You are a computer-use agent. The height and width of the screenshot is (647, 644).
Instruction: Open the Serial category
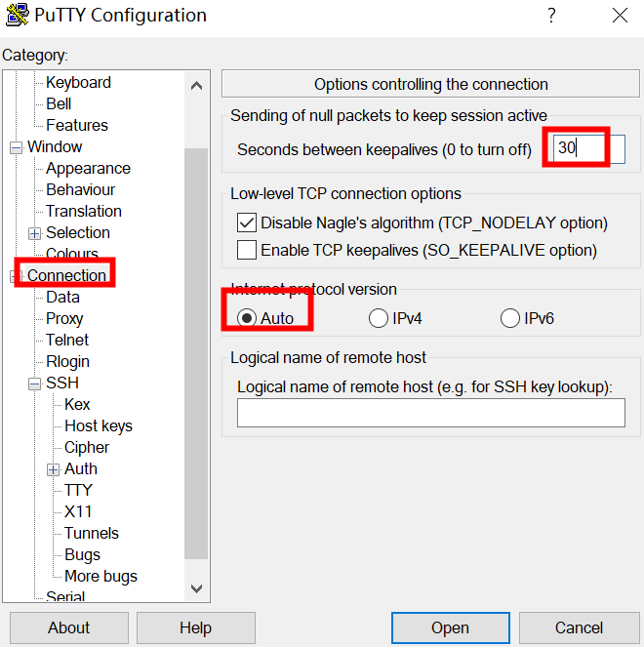click(65, 596)
